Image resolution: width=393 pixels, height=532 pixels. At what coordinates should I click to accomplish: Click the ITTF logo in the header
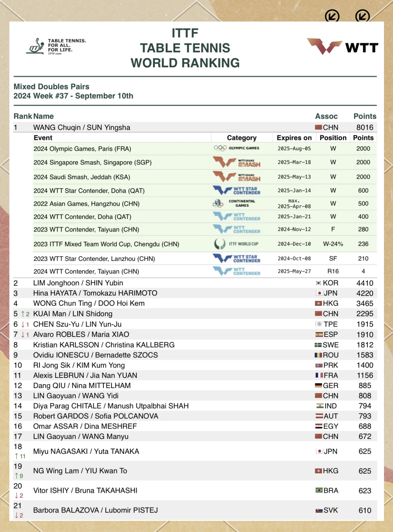pyautogui.click(x=55, y=47)
